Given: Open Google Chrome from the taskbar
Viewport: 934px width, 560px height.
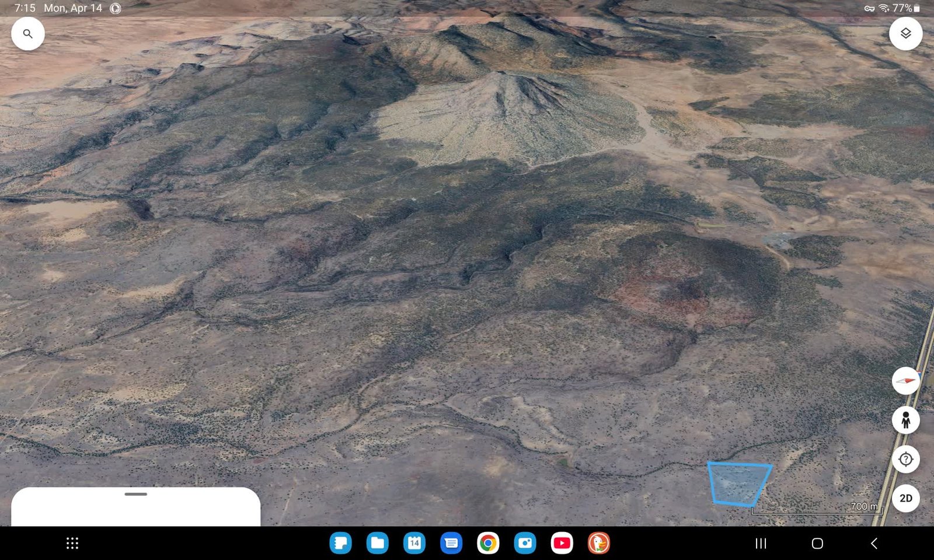Looking at the screenshot, I should (x=488, y=544).
